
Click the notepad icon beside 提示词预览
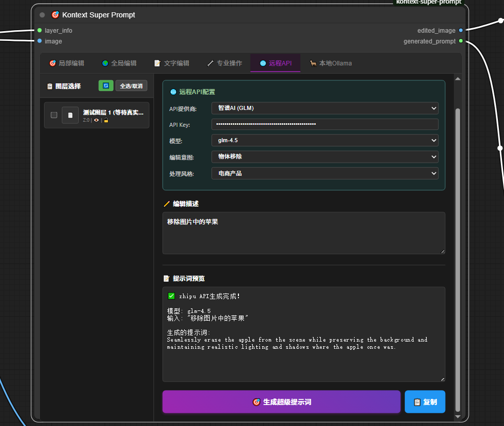[x=166, y=279]
